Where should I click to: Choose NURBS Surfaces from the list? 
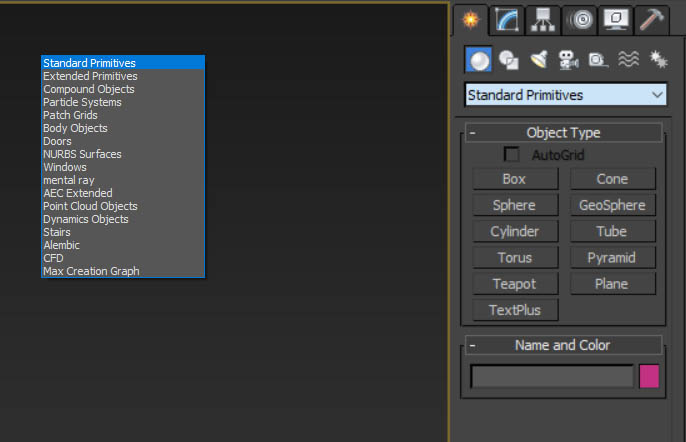(x=123, y=154)
